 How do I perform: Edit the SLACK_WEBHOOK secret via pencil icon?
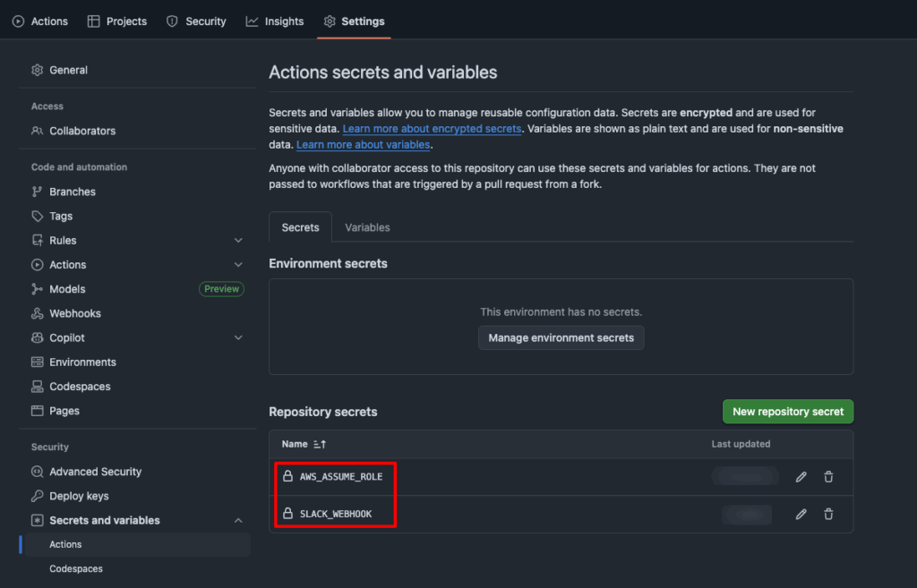coord(801,514)
